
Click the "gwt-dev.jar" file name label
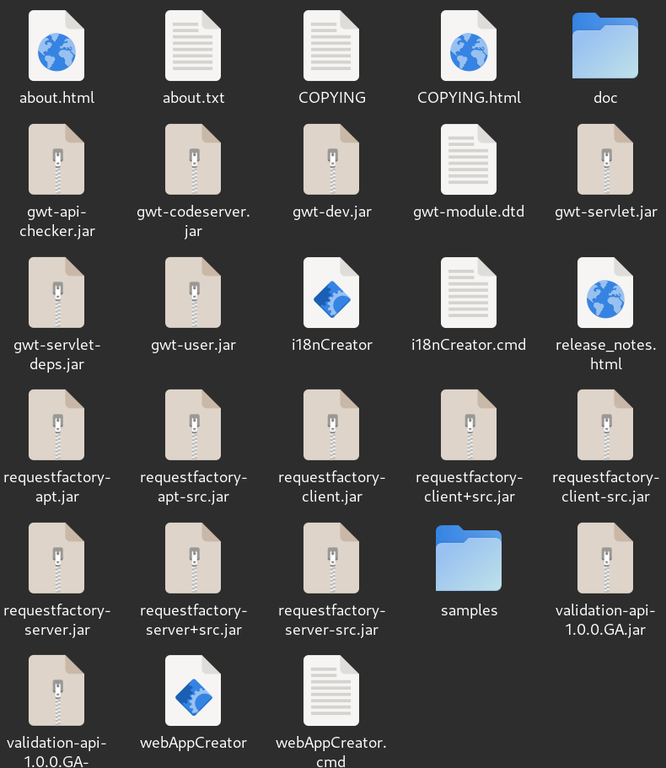pyautogui.click(x=332, y=212)
